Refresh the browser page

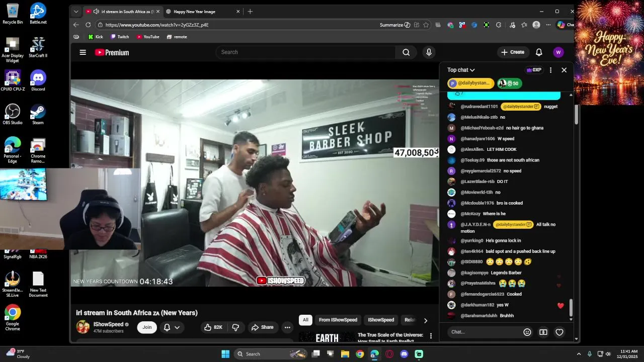tap(88, 25)
